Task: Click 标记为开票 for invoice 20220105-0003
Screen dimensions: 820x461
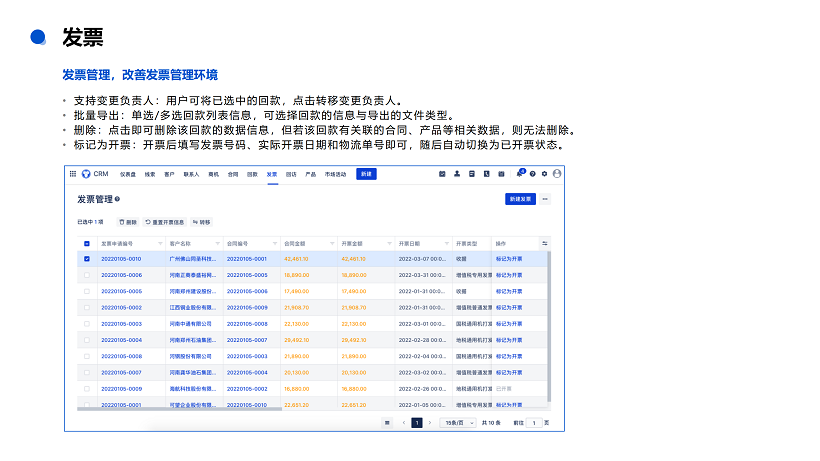Action: (509, 324)
